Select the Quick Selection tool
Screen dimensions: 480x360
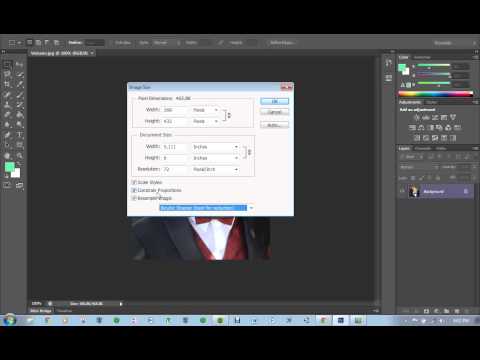point(20,74)
